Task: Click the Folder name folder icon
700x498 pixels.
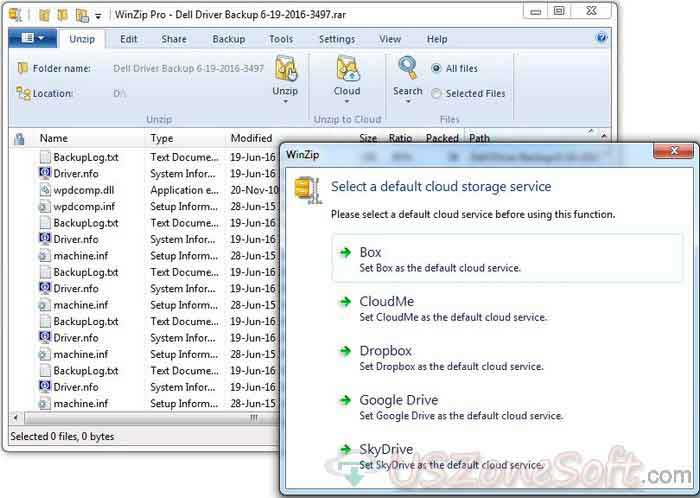Action: [22, 68]
